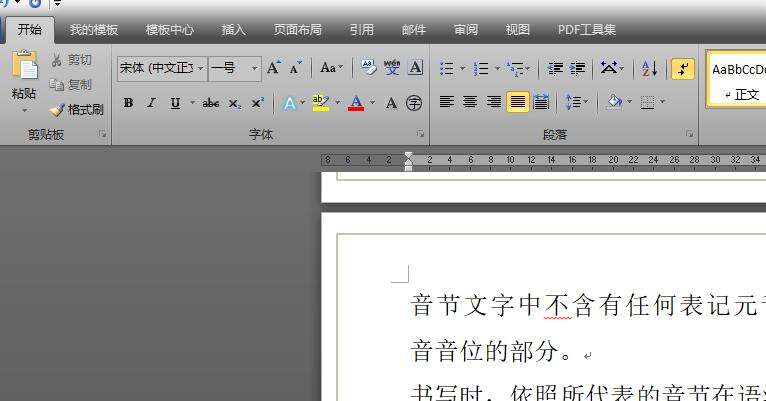Insert enclosed character 字 icon
This screenshot has width=766, height=401.
pos(414,103)
